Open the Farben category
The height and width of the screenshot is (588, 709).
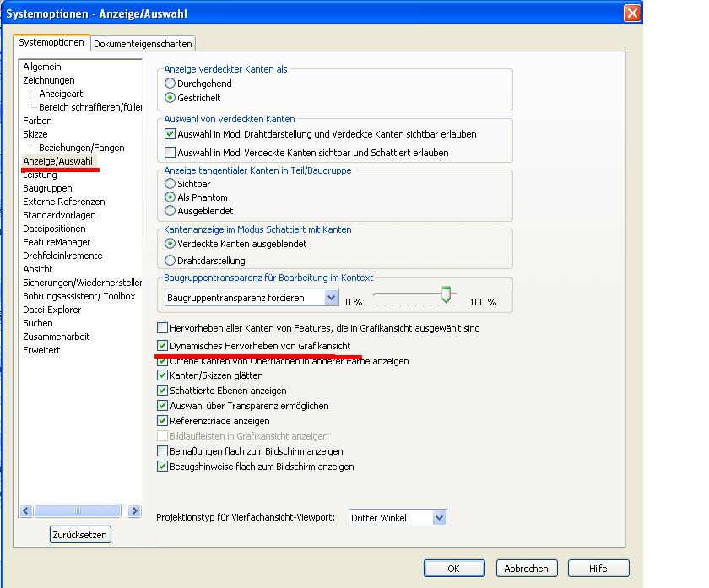37,121
